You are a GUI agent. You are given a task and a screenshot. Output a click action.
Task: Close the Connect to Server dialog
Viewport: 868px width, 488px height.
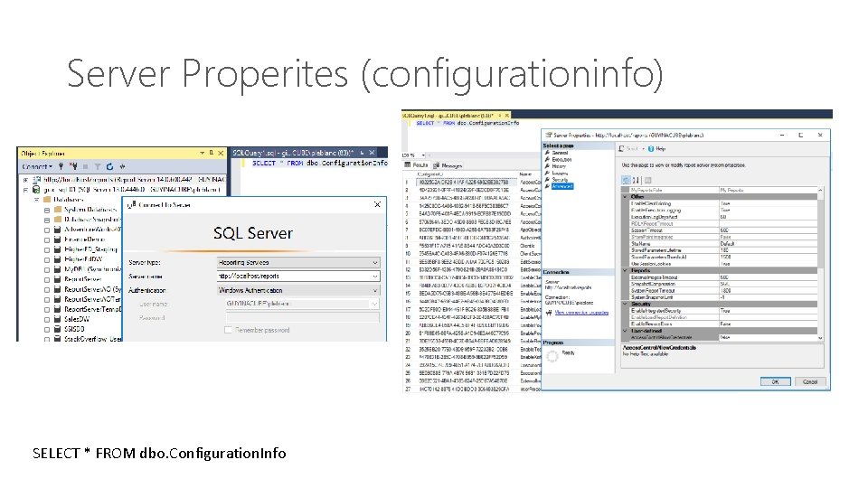[378, 205]
